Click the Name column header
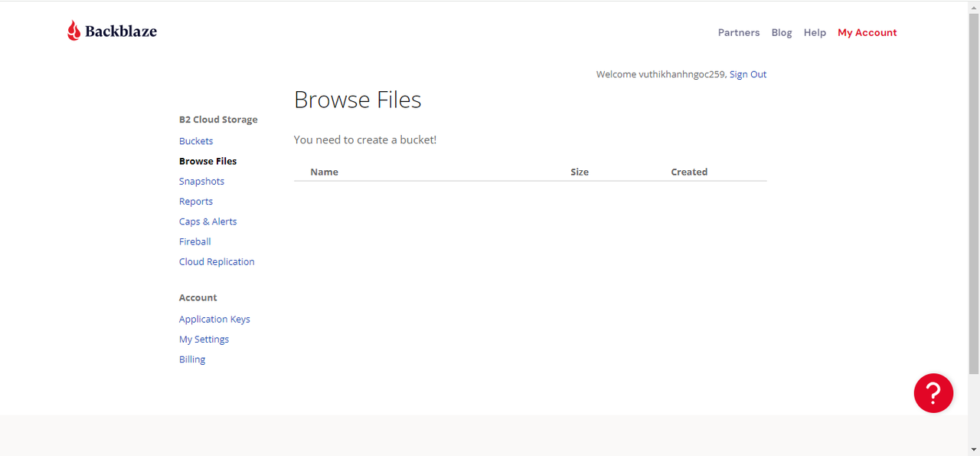This screenshot has width=980, height=456. (x=324, y=172)
